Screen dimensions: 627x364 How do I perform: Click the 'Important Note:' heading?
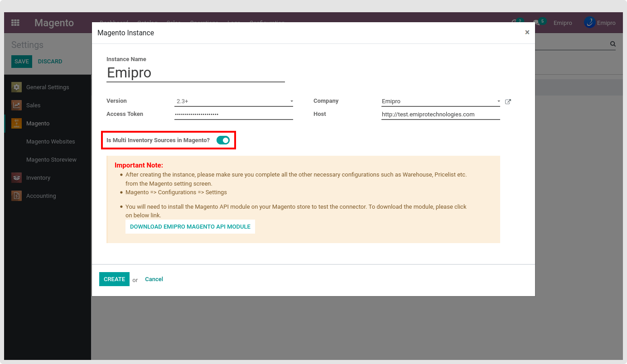pyautogui.click(x=139, y=165)
